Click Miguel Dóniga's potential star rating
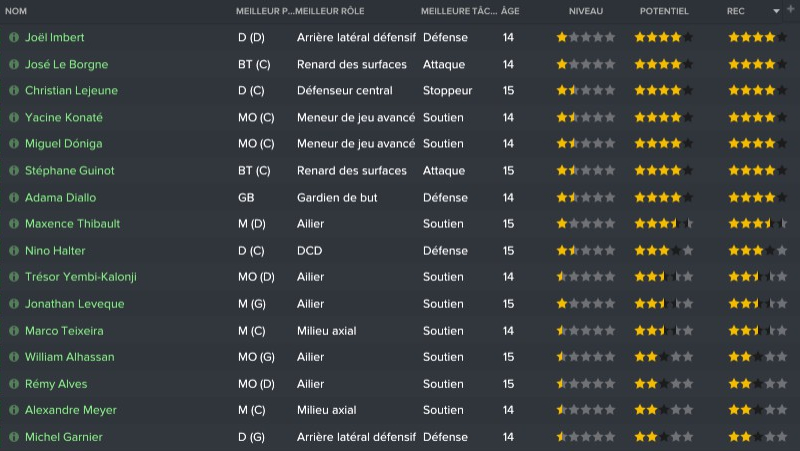Image resolution: width=800 pixels, height=451 pixels. [x=663, y=144]
